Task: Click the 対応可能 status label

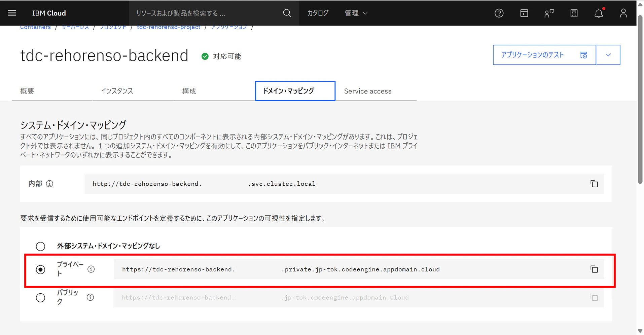Action: click(227, 56)
